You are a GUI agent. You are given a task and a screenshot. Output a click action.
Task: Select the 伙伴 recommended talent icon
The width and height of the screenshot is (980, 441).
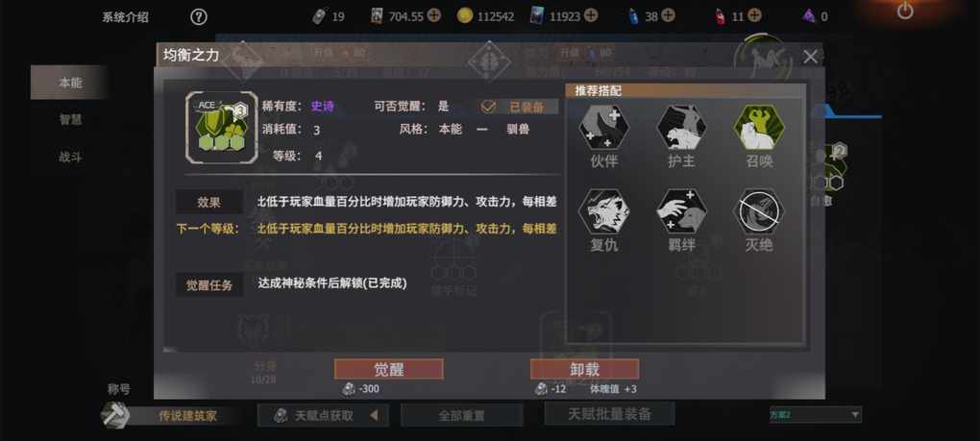603,127
